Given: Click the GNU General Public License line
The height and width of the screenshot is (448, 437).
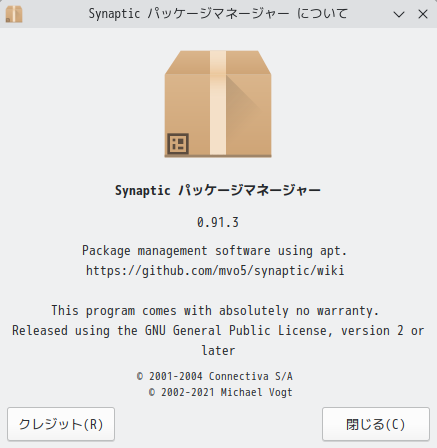Looking at the screenshot, I should tap(218, 331).
